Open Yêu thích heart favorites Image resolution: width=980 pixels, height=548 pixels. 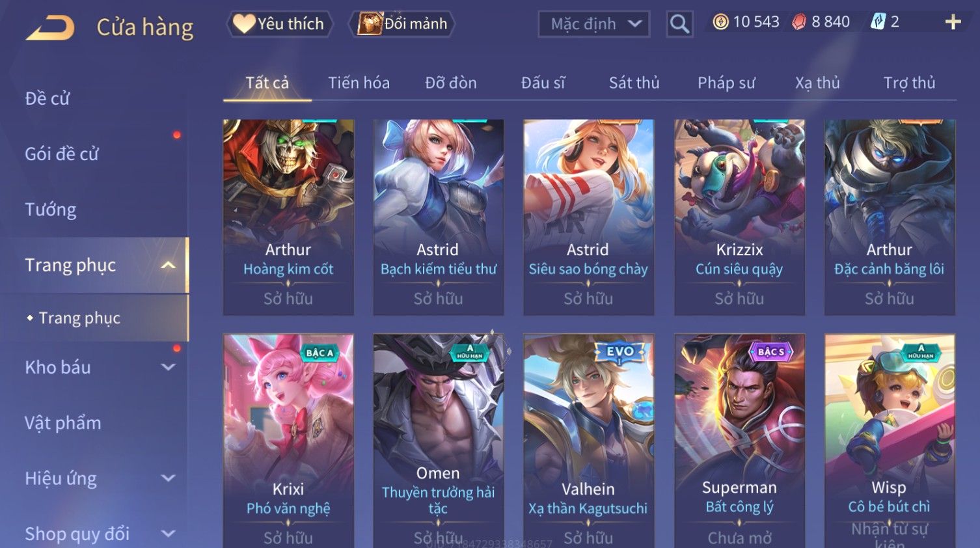tap(279, 24)
